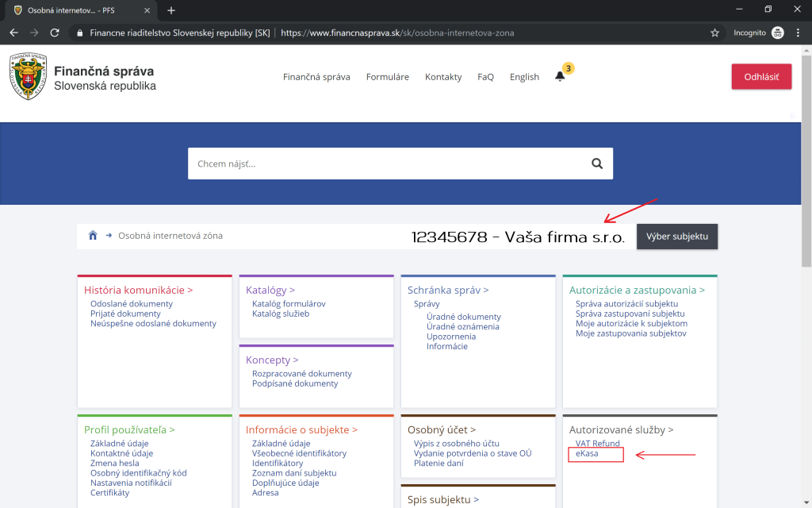Open Úradné oznámenia link
The width and height of the screenshot is (812, 508).
pyautogui.click(x=463, y=326)
